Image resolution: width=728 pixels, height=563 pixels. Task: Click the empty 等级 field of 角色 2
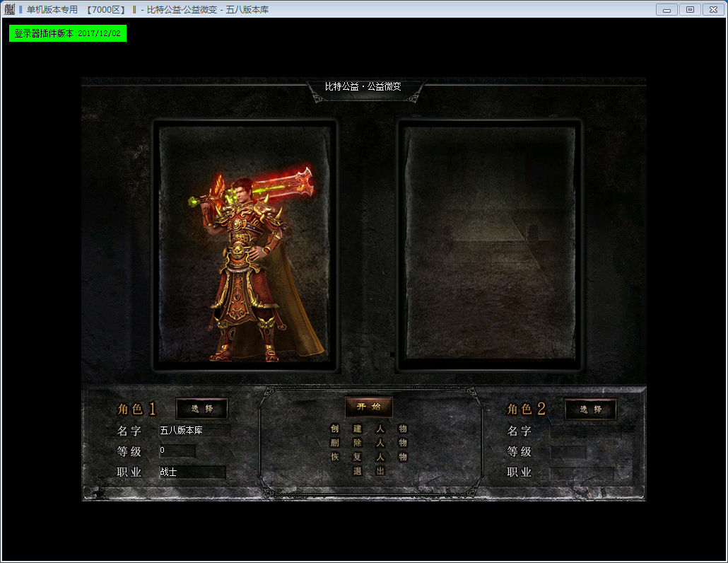568,451
